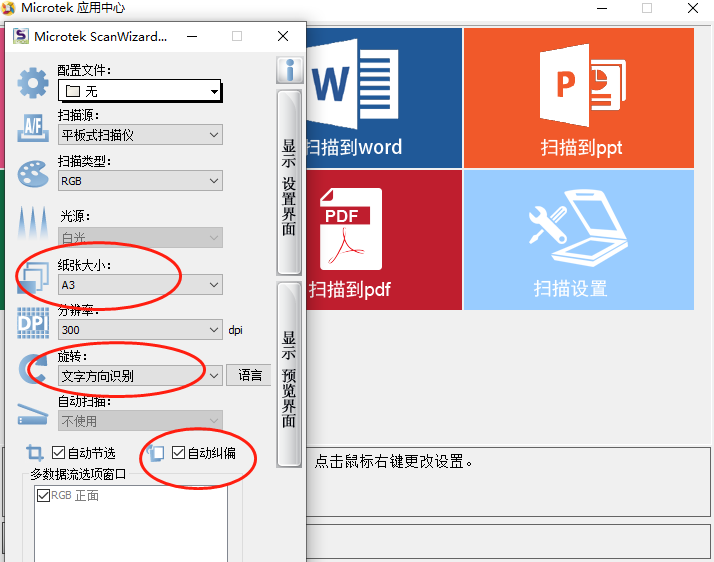Open the 扫描设置 tile
The width and height of the screenshot is (714, 562).
tap(579, 240)
